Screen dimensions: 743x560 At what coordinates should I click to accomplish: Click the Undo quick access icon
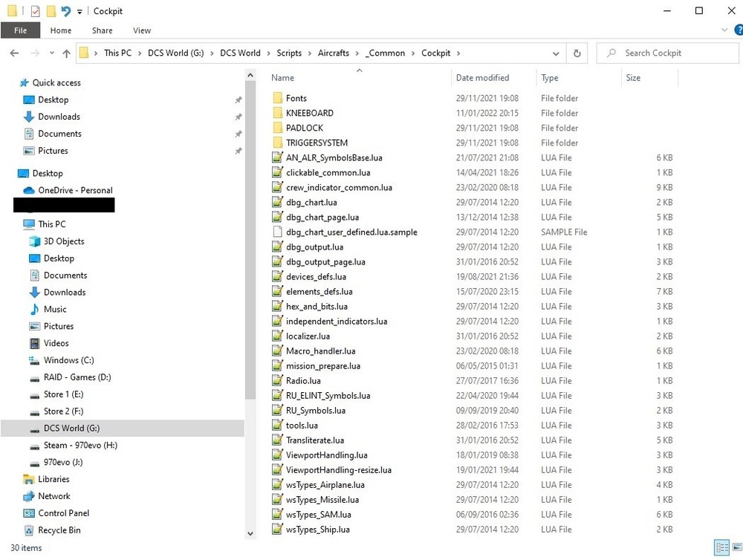point(66,10)
